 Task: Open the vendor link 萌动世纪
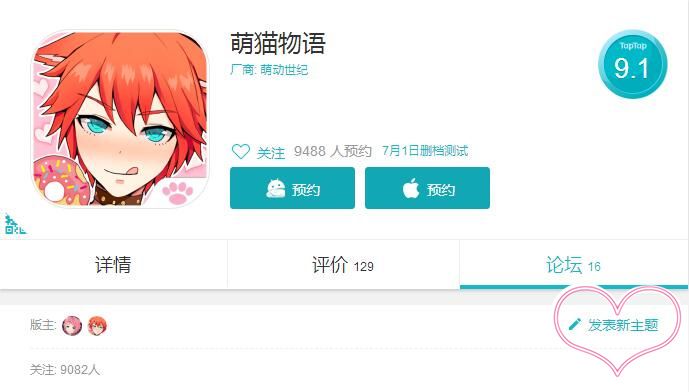[x=284, y=70]
